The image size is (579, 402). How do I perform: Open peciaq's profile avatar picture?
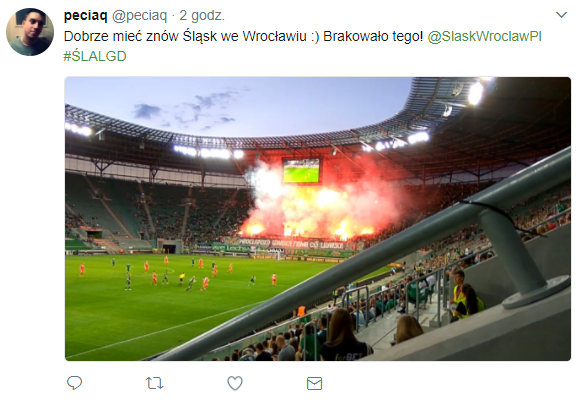coord(30,32)
